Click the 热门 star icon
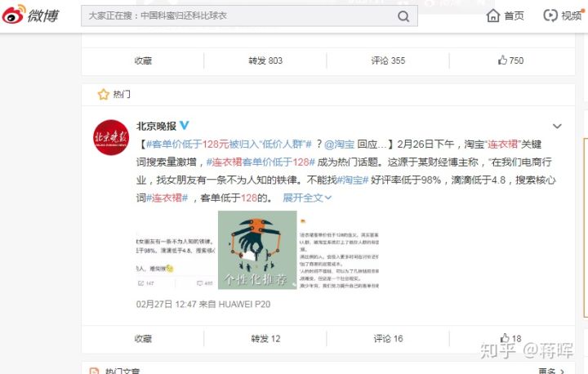The image size is (588, 374). (x=104, y=94)
